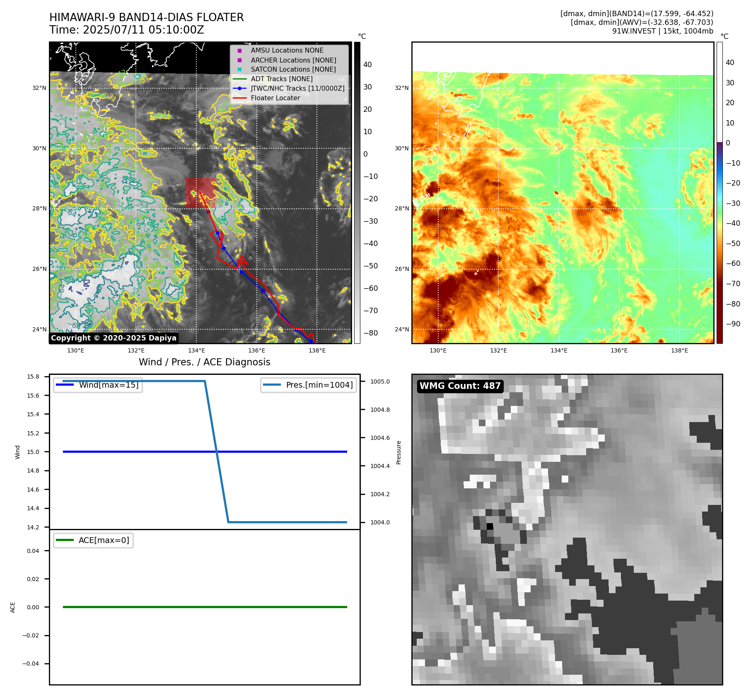
Task: Click the '−90' tick on the right map's colorbar
Action: pos(733,324)
